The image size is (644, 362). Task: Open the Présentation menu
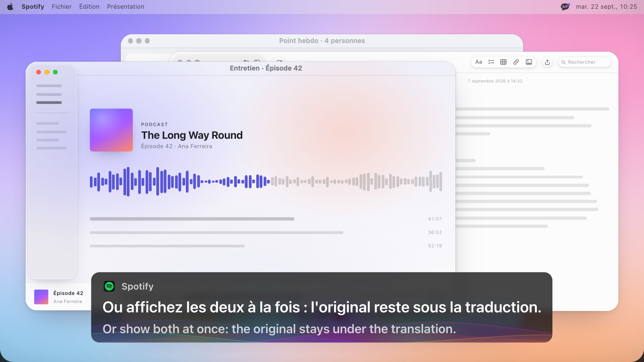(x=125, y=7)
